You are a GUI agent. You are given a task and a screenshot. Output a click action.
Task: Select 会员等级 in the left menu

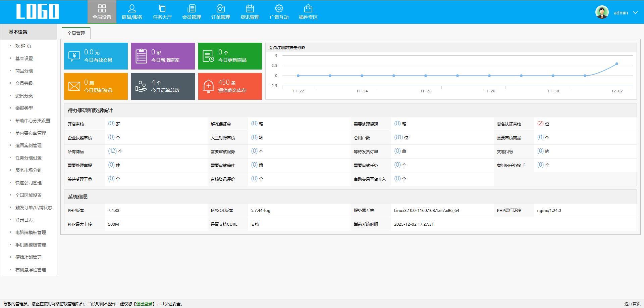coord(24,83)
